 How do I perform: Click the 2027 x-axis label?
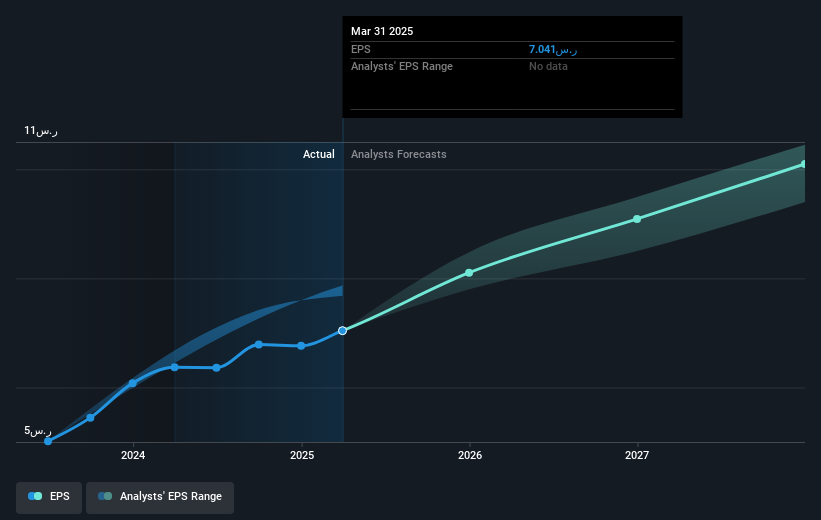637,455
